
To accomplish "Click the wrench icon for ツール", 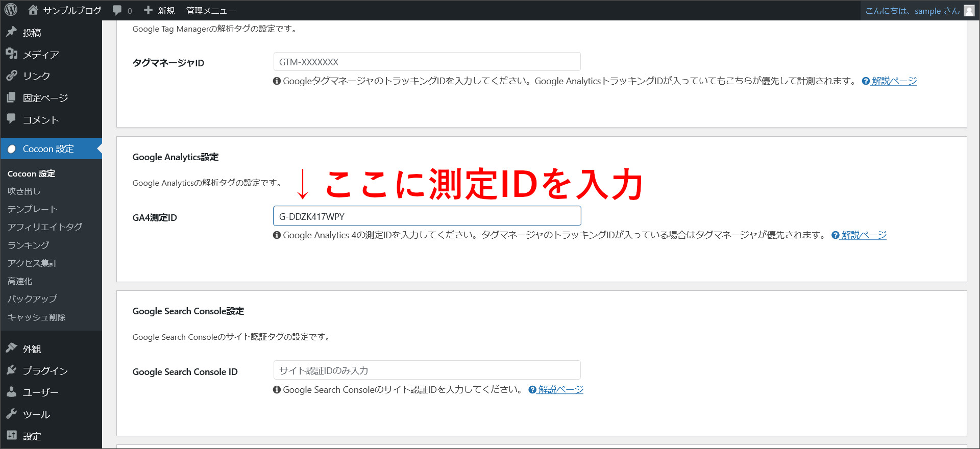I will click(x=12, y=414).
